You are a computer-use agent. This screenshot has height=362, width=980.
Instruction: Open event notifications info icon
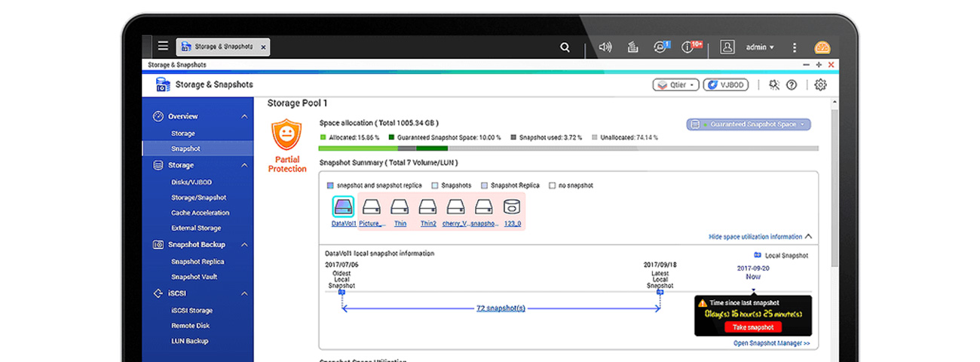tap(689, 47)
